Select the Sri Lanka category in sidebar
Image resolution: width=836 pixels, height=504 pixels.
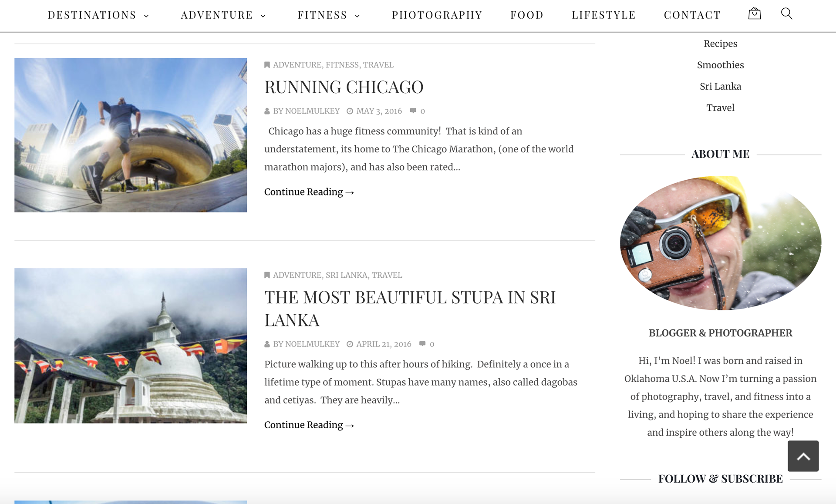tap(721, 86)
